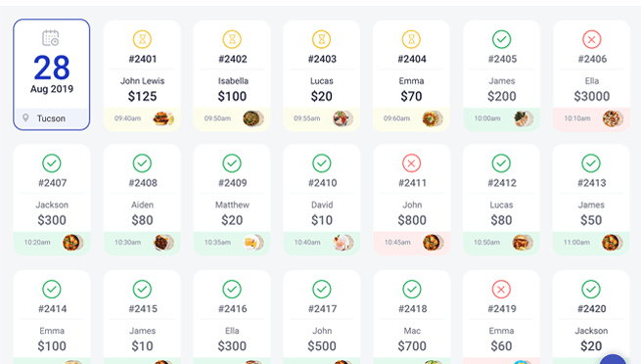This screenshot has width=641, height=364.
Task: Open order #2410 for David
Action: point(322,200)
